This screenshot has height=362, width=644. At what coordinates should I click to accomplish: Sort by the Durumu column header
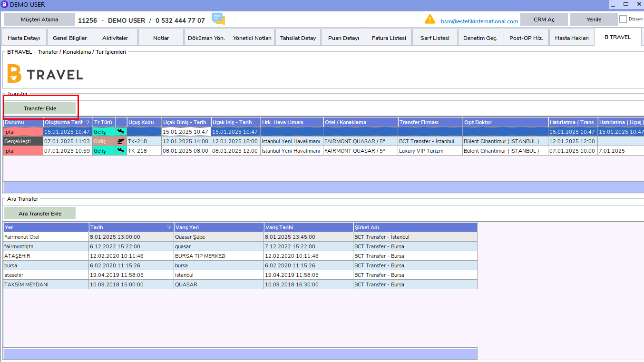23,122
